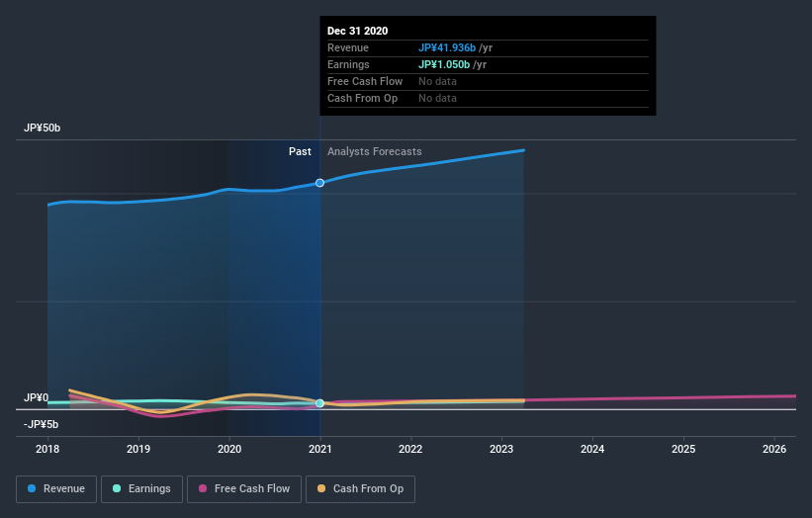
Task: Select the 2025 x-axis label
Action: (x=683, y=449)
